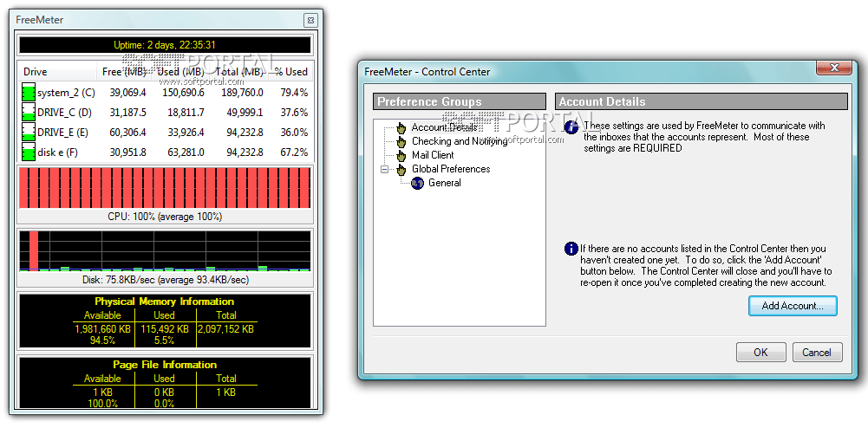Click used value 63,281.0
The width and height of the screenshot is (868, 428).
coord(186,152)
